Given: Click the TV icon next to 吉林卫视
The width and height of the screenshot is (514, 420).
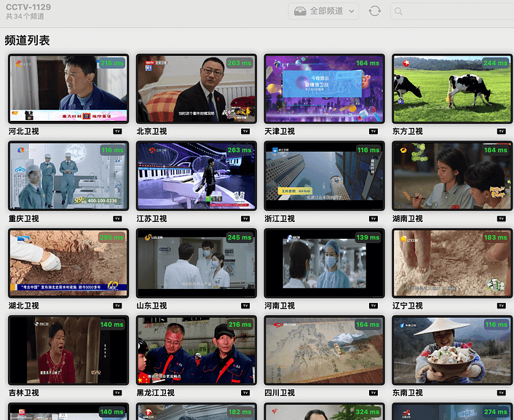Looking at the screenshot, I should click(117, 393).
